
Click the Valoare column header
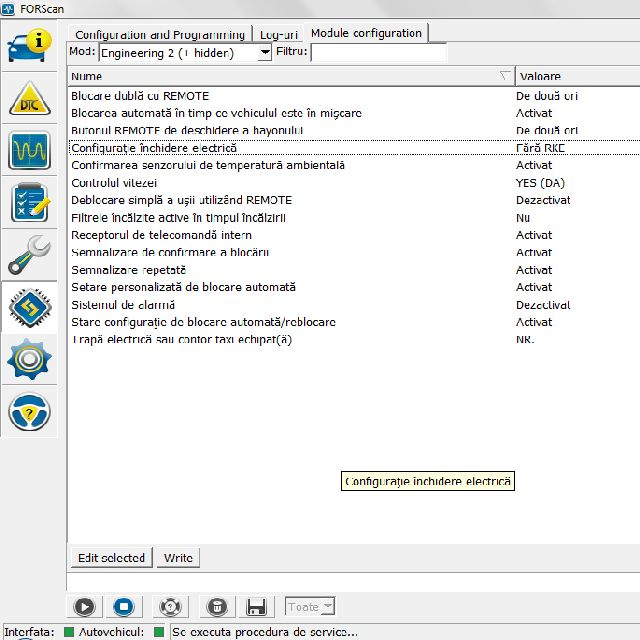point(578,76)
